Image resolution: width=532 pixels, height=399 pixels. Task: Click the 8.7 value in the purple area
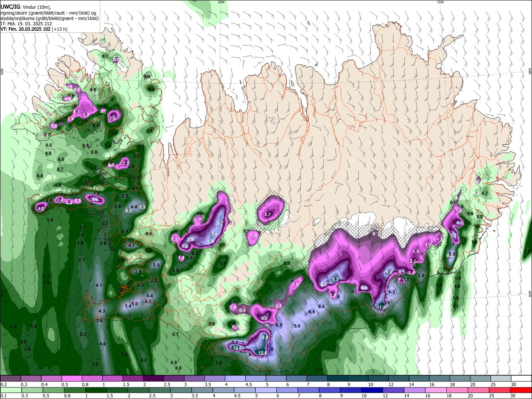coord(336,279)
